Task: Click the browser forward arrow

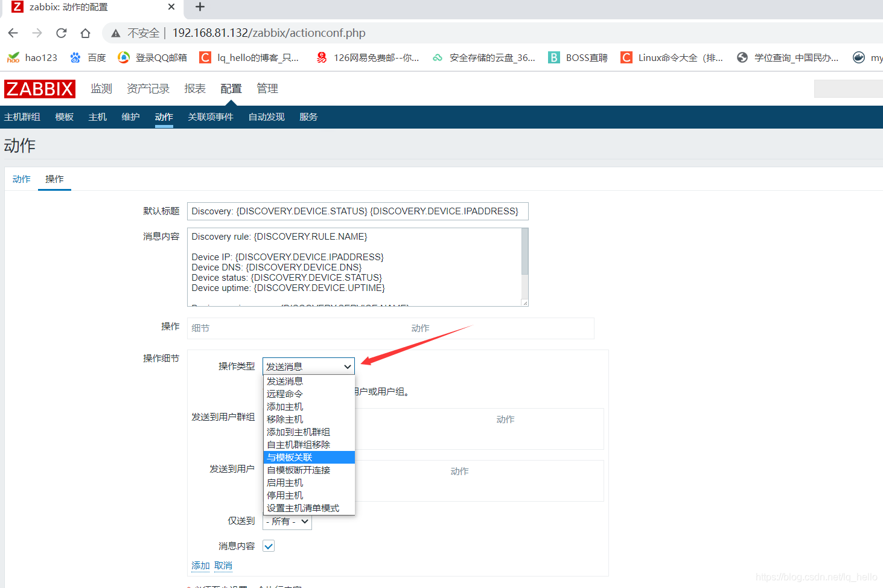Action: click(x=37, y=33)
